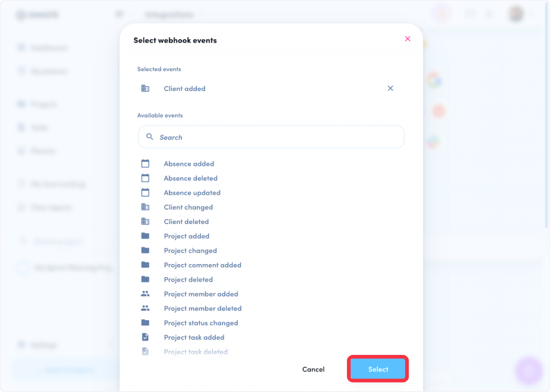The width and height of the screenshot is (550, 392).
Task: Remove the selected Client added event
Action: (390, 89)
